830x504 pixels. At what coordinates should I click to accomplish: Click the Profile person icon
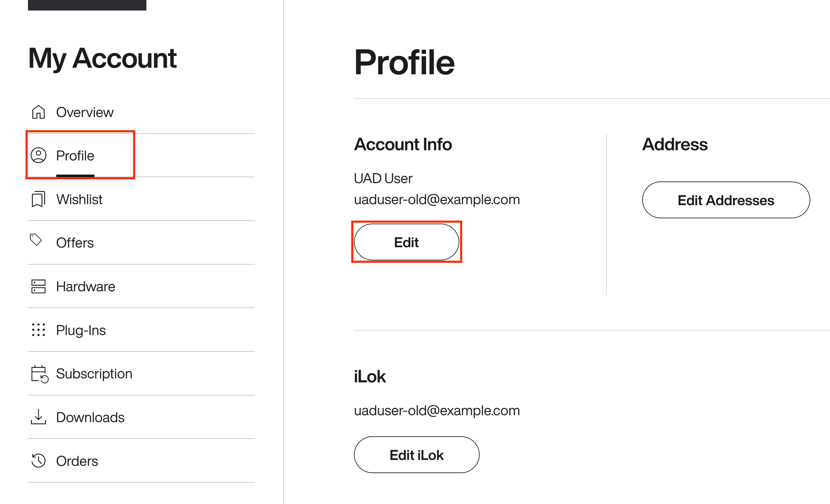click(x=38, y=156)
